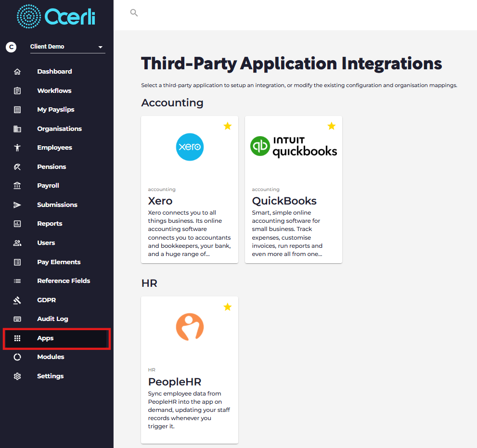The image size is (477, 448).
Task: Click the Dashboard home icon
Action: 17,72
